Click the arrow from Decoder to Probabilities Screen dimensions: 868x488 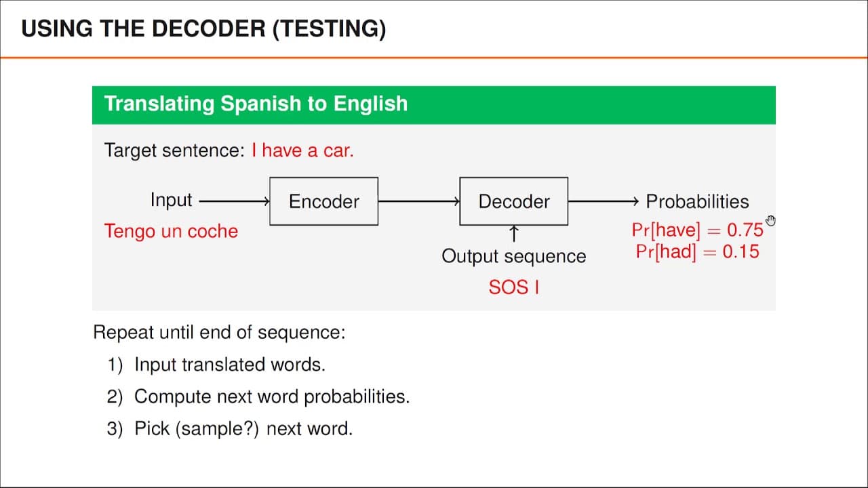click(x=604, y=201)
